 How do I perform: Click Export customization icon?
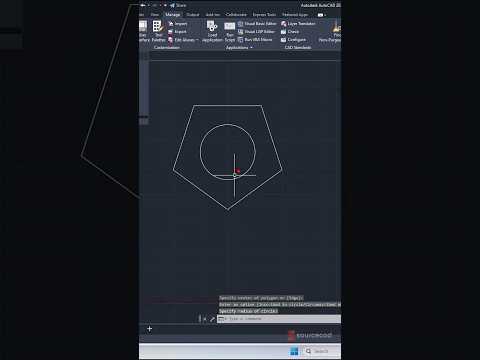coord(171,32)
